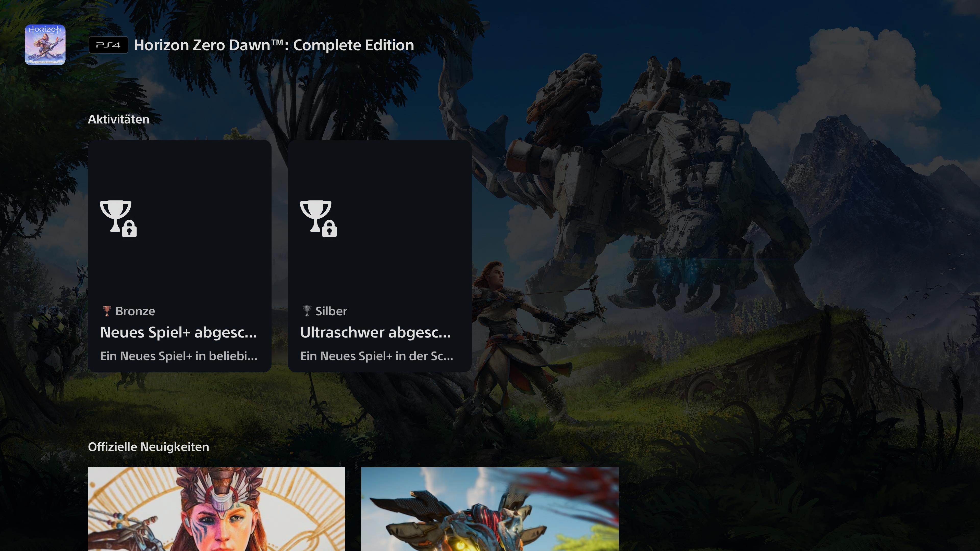
Task: Click the 'Offizielle Neuigkeiten' section heading
Action: tap(148, 447)
